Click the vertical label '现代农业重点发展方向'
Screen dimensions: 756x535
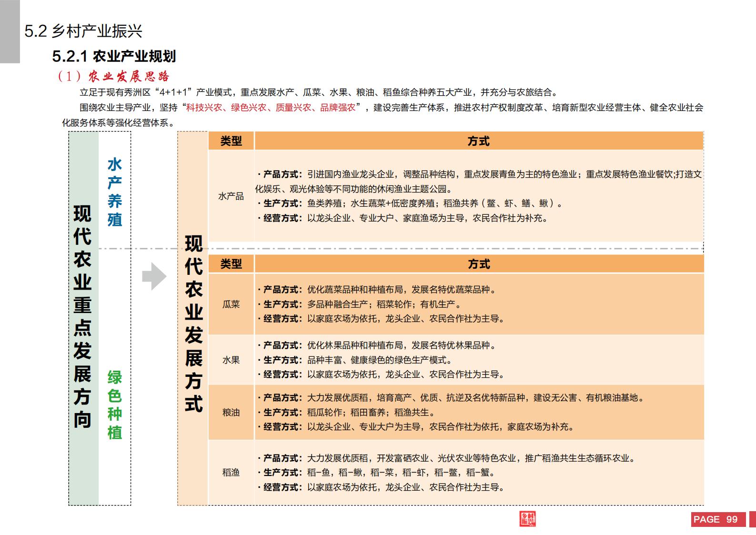(82, 316)
